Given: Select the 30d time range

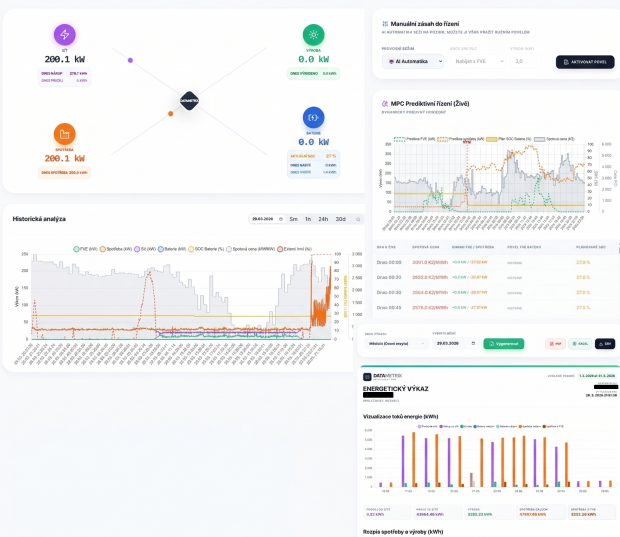Looking at the screenshot, I should click(340, 219).
